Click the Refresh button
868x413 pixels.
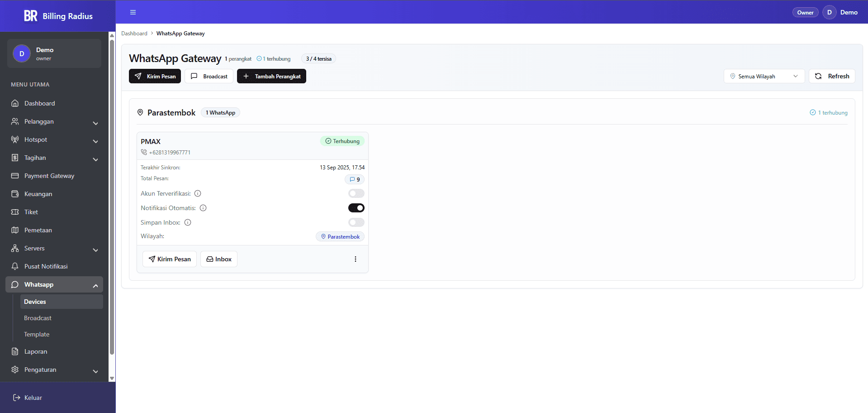[x=832, y=76]
